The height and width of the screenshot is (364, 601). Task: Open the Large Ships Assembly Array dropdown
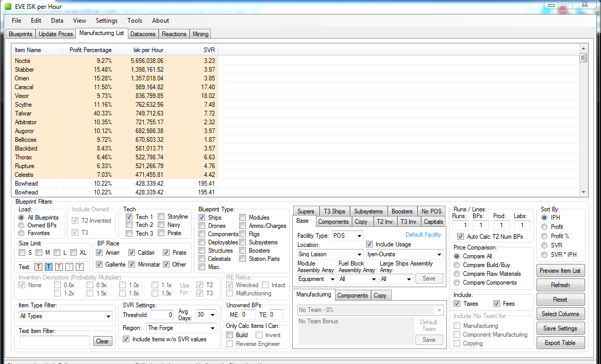coord(396,279)
